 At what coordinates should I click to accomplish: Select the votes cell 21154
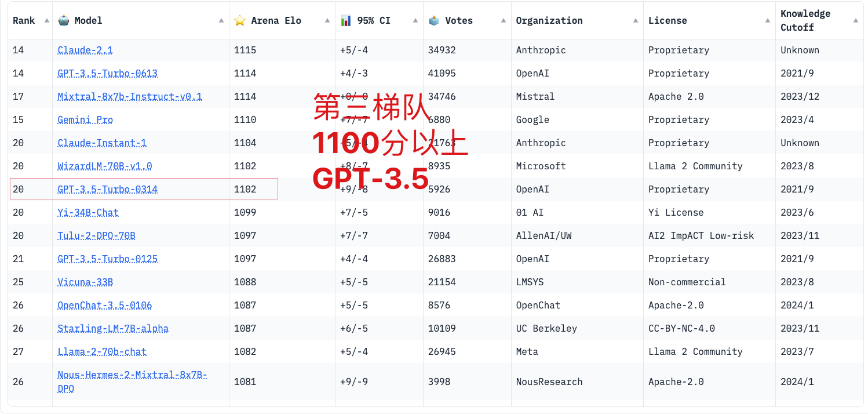442,282
